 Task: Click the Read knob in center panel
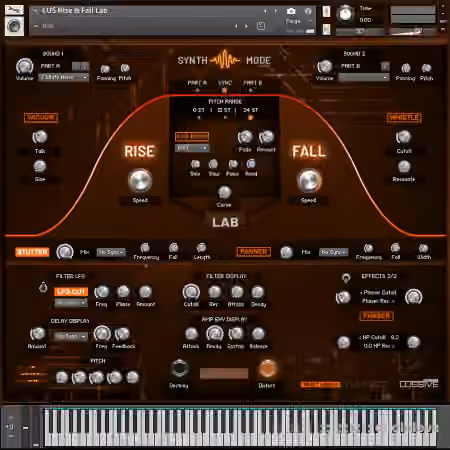251,164
